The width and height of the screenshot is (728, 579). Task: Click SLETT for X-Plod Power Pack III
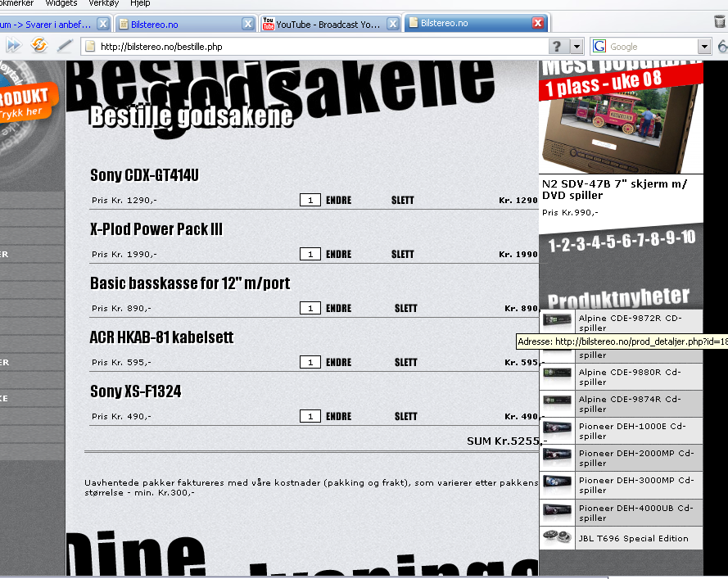pyautogui.click(x=403, y=254)
